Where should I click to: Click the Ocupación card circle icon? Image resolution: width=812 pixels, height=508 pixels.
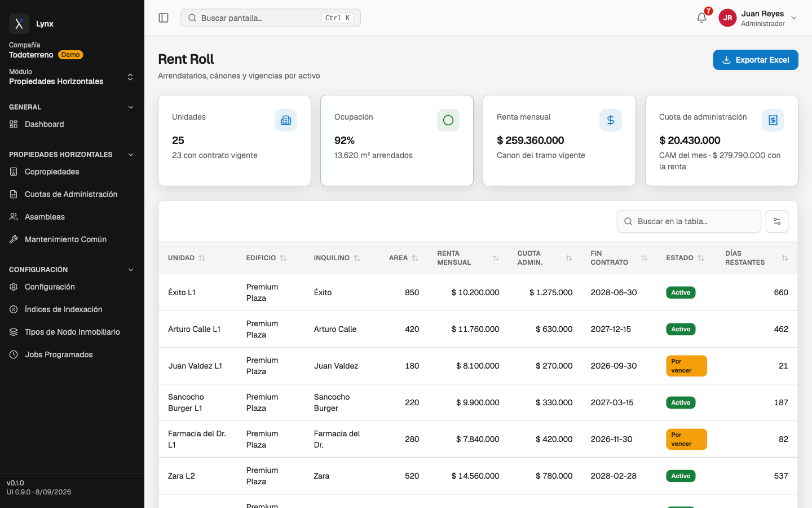tap(448, 120)
